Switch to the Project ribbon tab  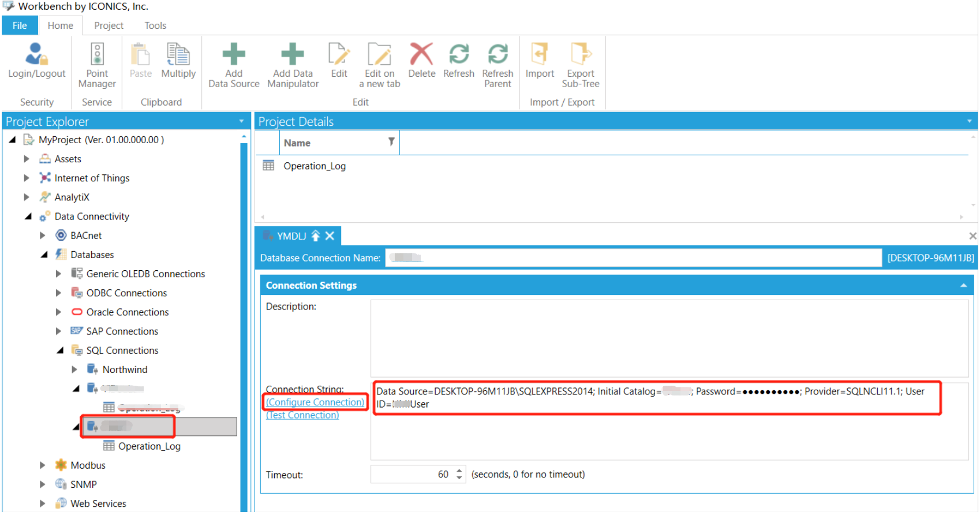[109, 25]
